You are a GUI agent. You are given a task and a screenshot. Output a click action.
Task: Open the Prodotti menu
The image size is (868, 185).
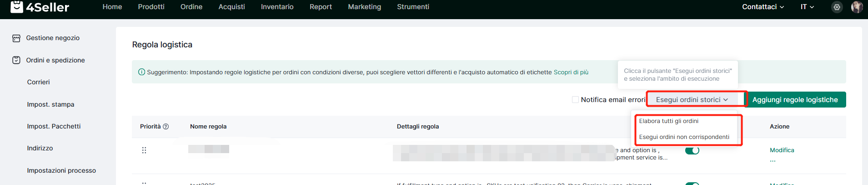[151, 7]
